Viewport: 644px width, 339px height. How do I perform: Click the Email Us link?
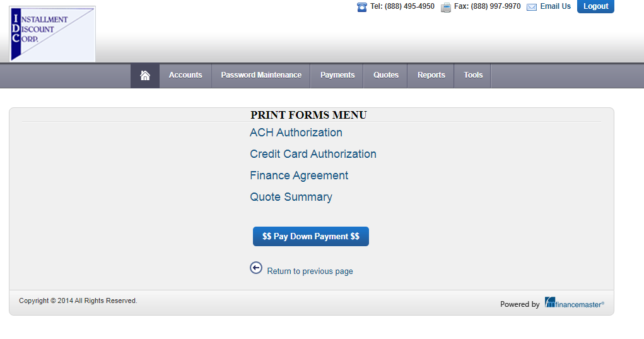(555, 6)
